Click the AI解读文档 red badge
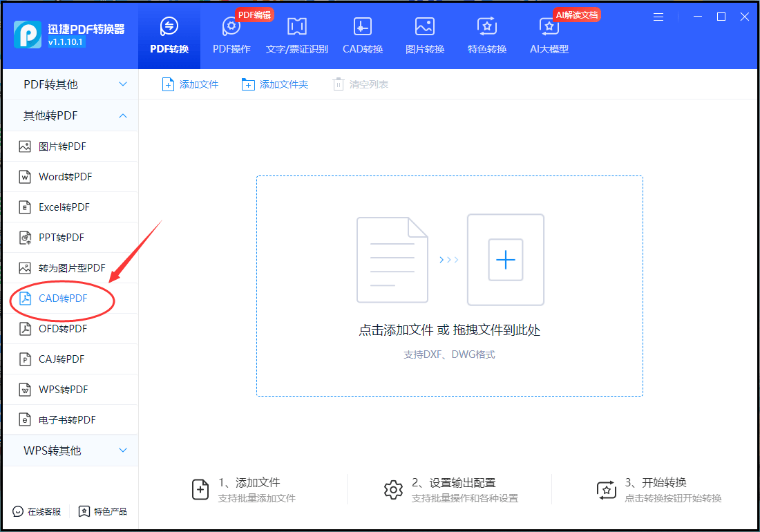 (x=577, y=15)
